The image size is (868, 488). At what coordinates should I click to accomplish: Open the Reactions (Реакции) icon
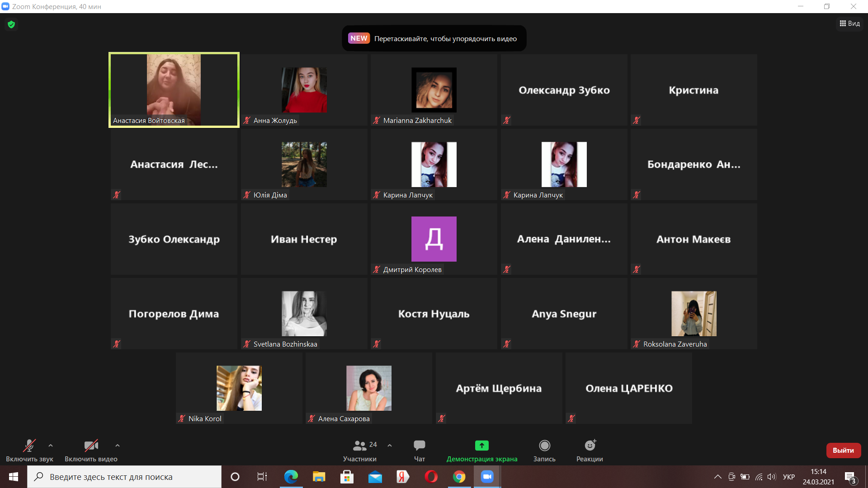[x=590, y=446]
